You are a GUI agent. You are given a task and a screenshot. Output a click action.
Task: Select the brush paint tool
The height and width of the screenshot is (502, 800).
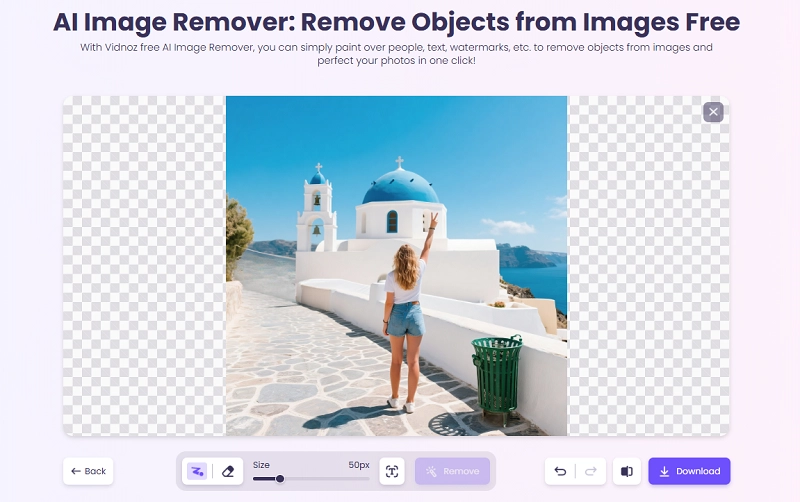tap(197, 471)
